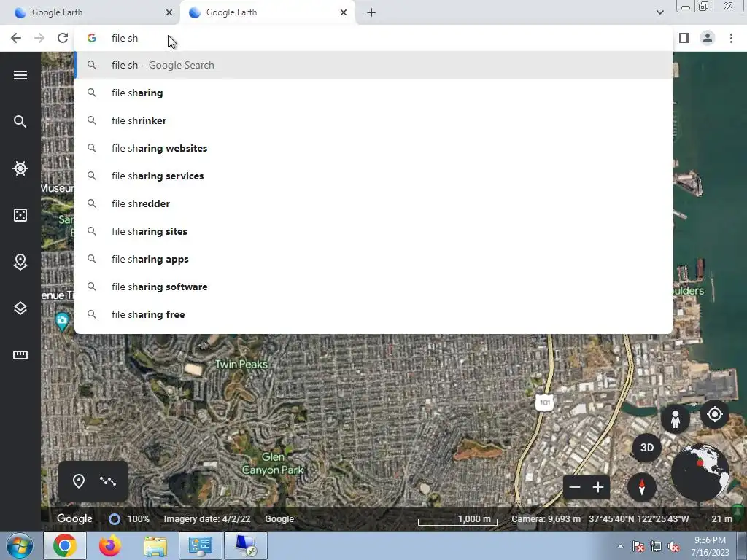Click the Glen Canyon Park label

273,463
